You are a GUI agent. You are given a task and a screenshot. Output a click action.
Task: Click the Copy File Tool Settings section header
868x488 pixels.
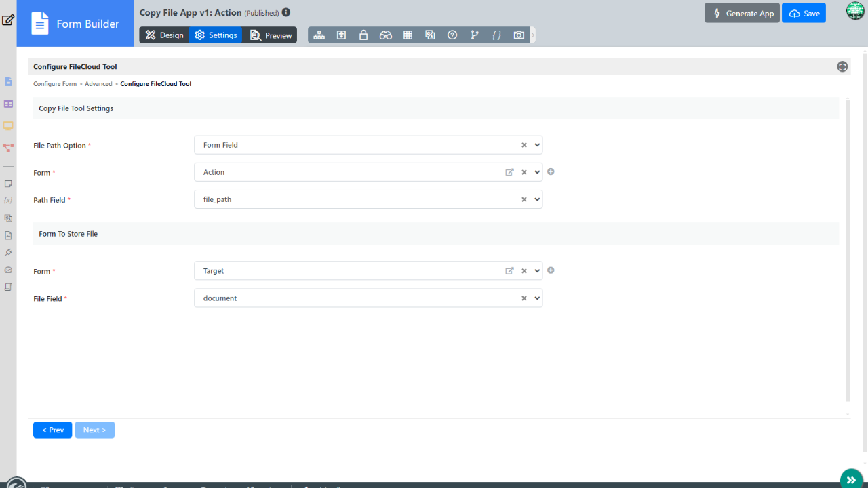pos(436,108)
